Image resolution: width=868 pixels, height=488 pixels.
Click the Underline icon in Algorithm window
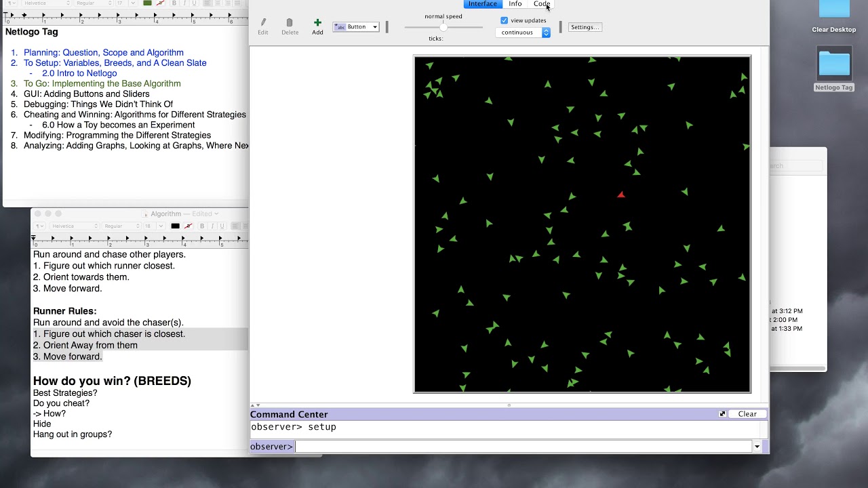click(222, 226)
